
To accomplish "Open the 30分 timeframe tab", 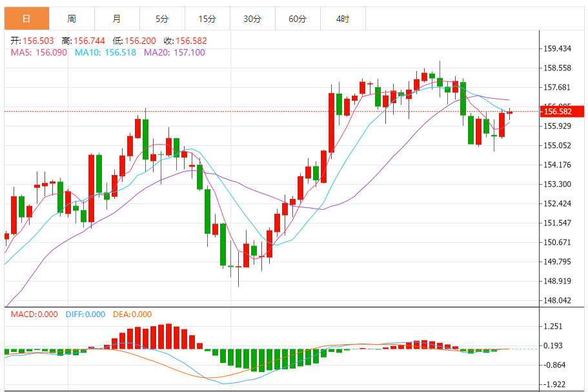I will tap(252, 18).
